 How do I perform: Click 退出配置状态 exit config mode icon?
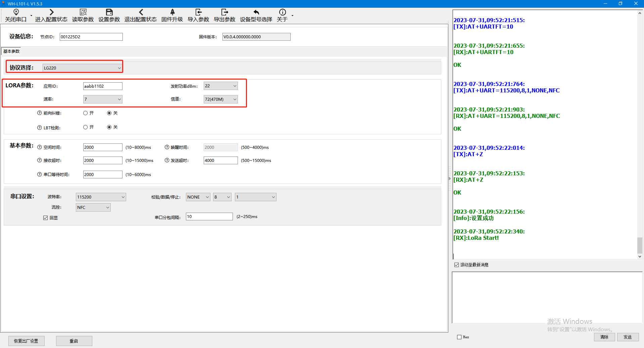click(x=141, y=12)
